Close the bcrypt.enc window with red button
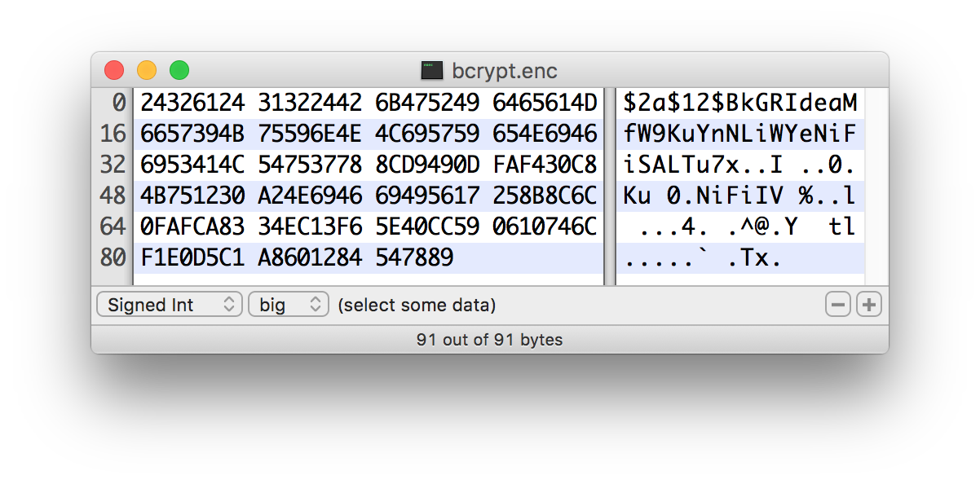980x484 pixels. [114, 71]
